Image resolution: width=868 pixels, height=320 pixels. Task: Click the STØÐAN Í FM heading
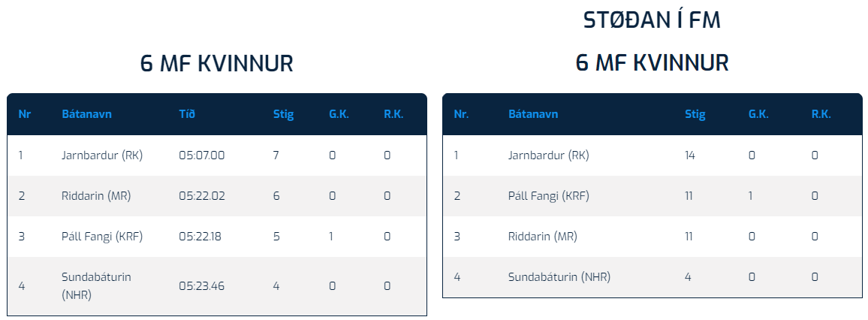coord(652,21)
